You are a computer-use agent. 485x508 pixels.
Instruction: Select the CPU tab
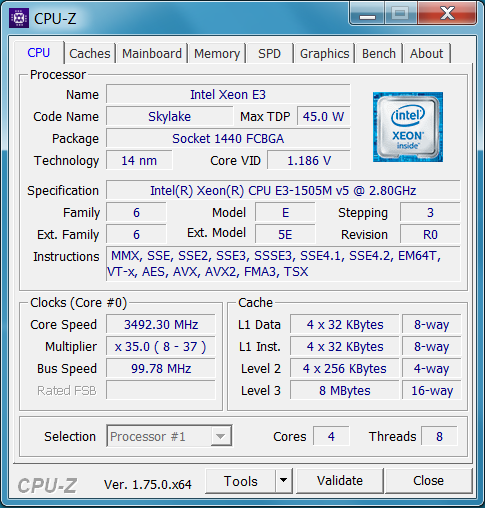point(39,53)
